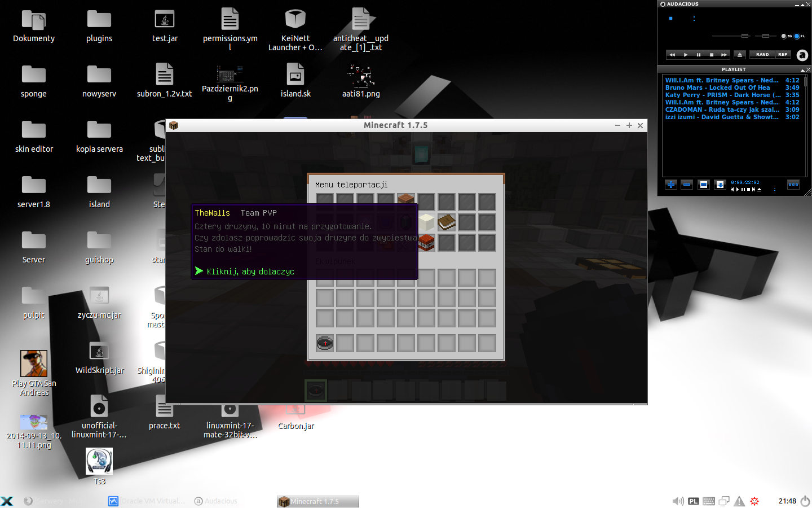Click the 21:48 clock in tray
The height and width of the screenshot is (508, 812).
click(x=787, y=501)
